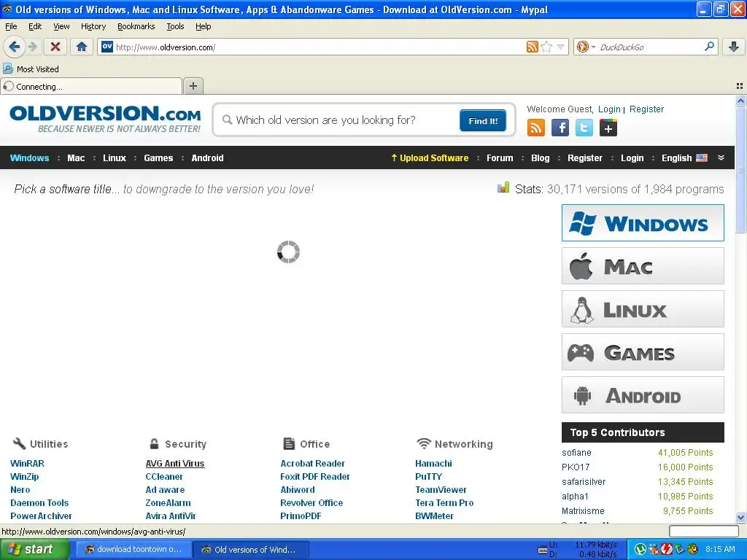Open the Twitter social icon
The height and width of the screenshot is (560, 747).
pos(584,128)
